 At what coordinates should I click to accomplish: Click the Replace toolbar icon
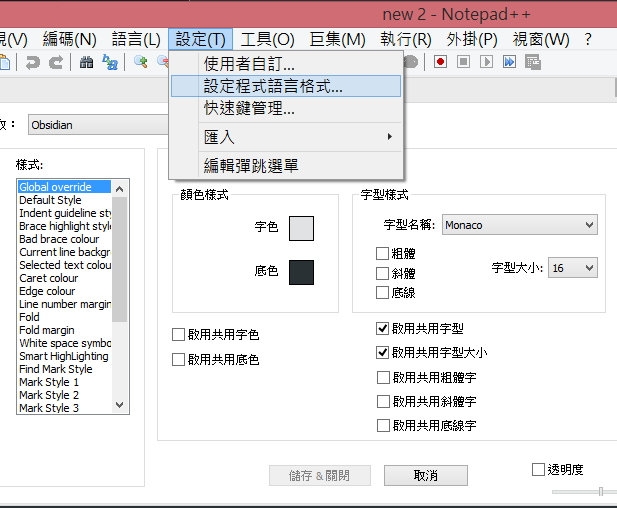coord(110,62)
